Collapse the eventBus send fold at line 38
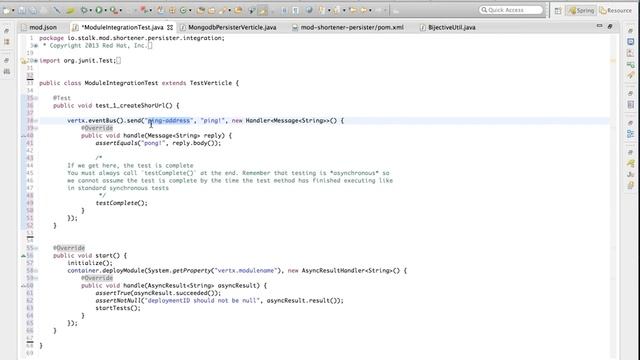This screenshot has height=360, width=640. point(36,121)
